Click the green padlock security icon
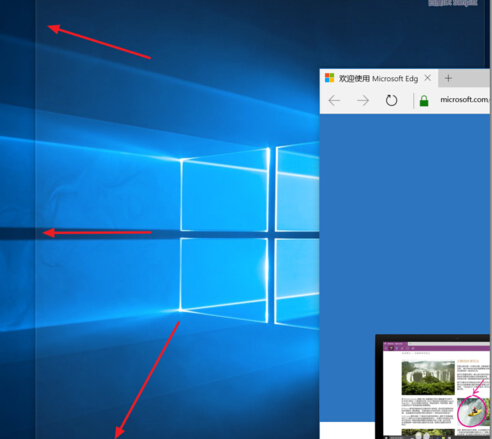The height and width of the screenshot is (439, 492). coord(424,101)
